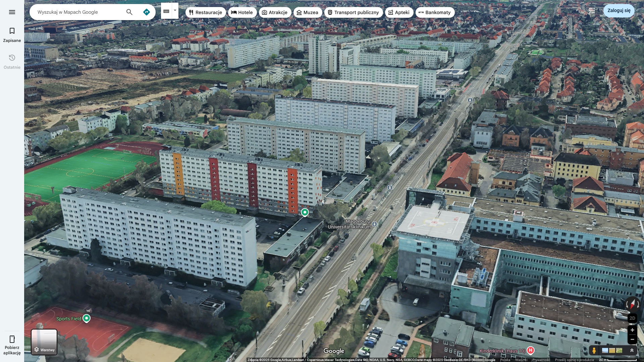The image size is (644, 362).
Task: Rotate the view clockwise with the right compass arrow
Action: [x=638, y=304]
